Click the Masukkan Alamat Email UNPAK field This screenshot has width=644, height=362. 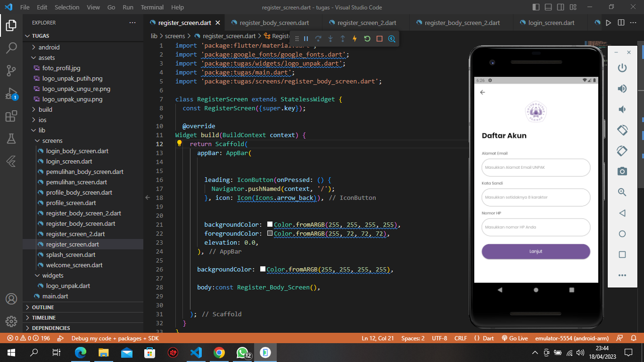(536, 167)
